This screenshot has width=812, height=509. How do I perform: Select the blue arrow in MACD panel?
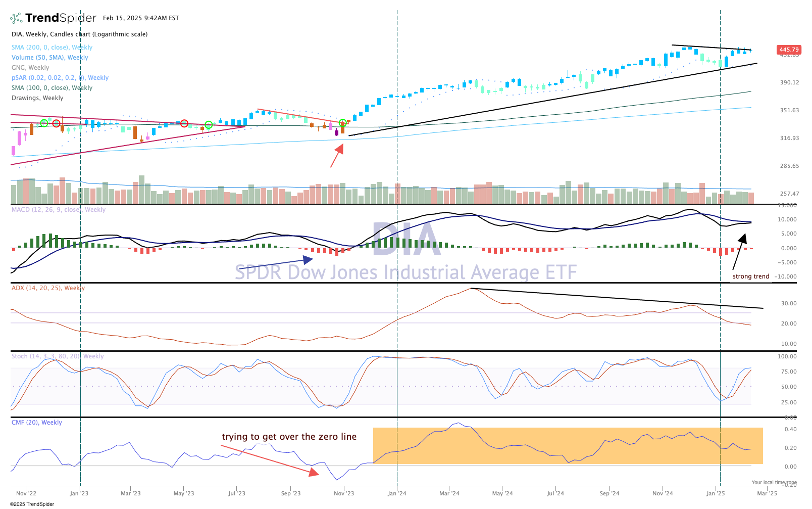(x=283, y=263)
